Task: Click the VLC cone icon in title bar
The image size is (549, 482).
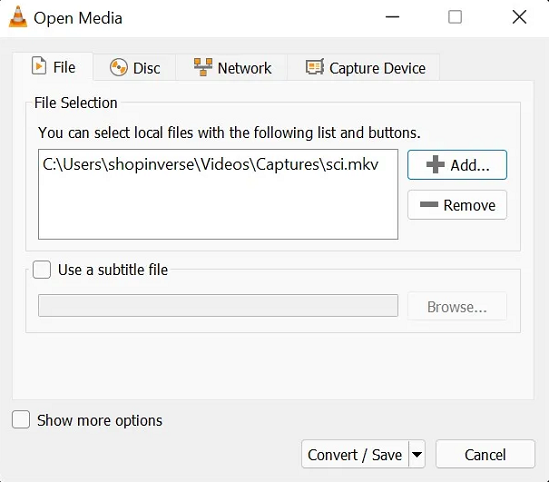Action: (x=18, y=17)
